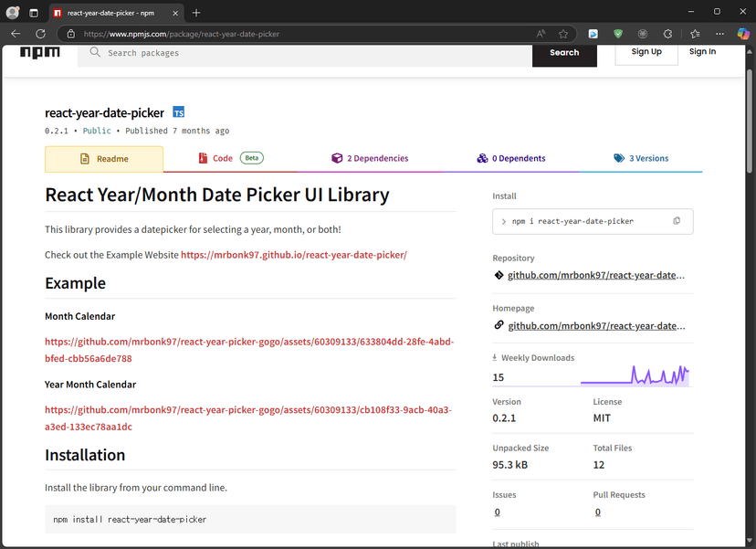
Task: Click the 'Public' label under title
Action: click(x=97, y=131)
